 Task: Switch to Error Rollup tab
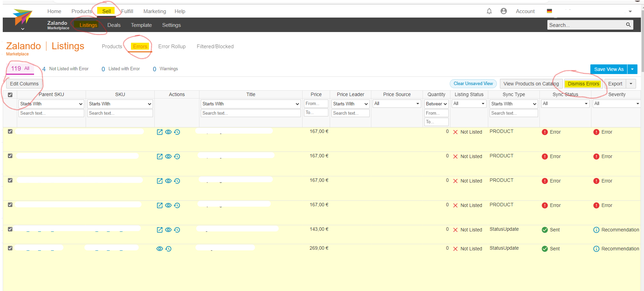click(x=172, y=46)
